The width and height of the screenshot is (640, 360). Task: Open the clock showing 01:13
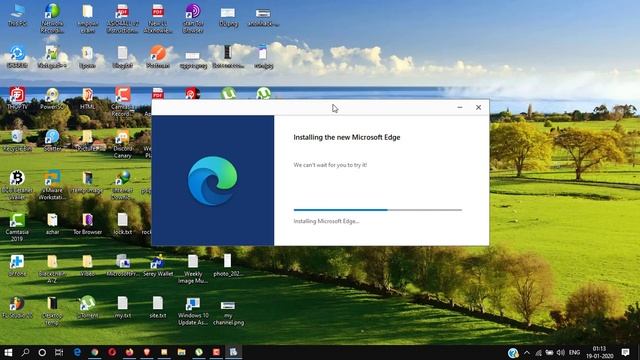pos(599,352)
